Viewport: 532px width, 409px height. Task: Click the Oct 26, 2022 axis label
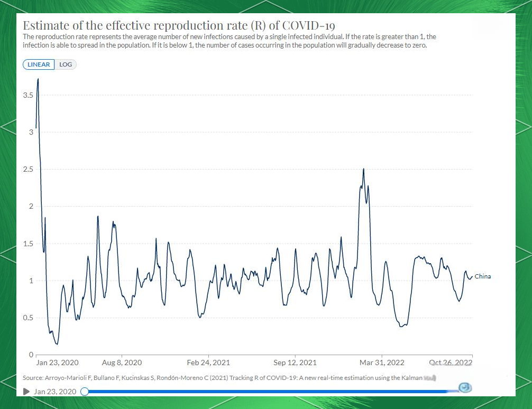coord(451,362)
